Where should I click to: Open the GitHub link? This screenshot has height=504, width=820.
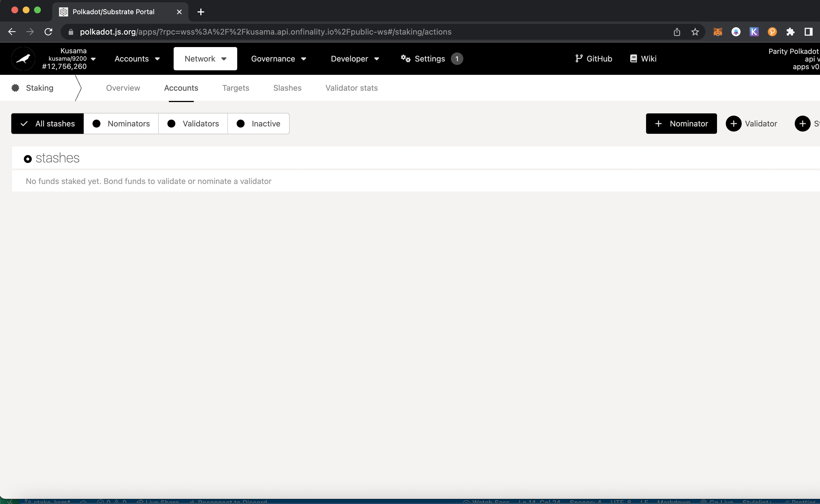point(594,59)
